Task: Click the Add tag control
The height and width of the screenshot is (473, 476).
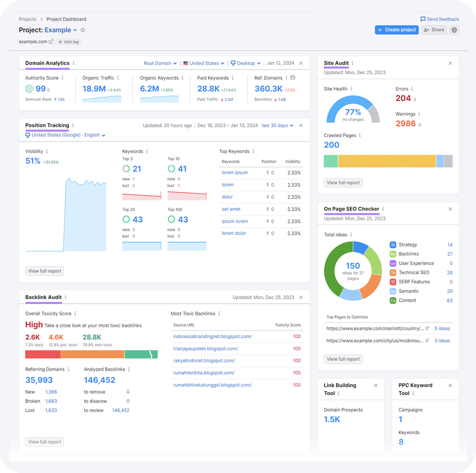Action: 68,41
